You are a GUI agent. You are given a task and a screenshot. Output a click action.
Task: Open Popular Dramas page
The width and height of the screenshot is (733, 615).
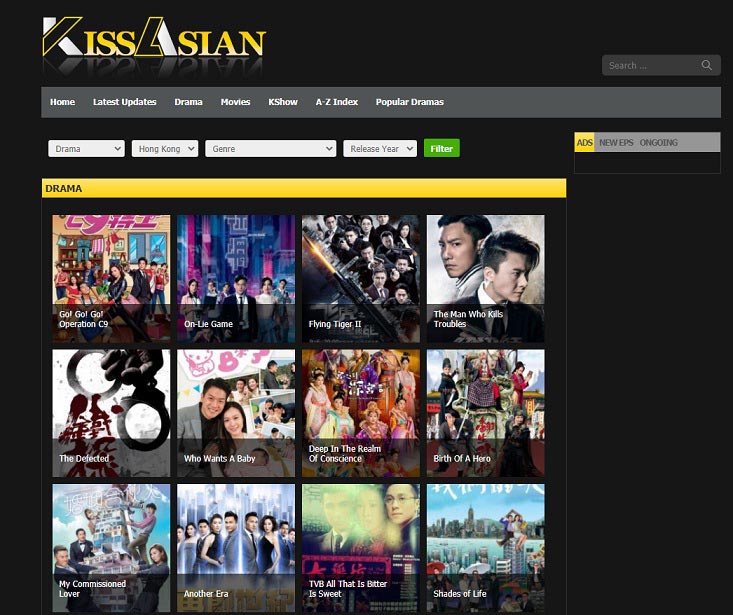tap(410, 102)
